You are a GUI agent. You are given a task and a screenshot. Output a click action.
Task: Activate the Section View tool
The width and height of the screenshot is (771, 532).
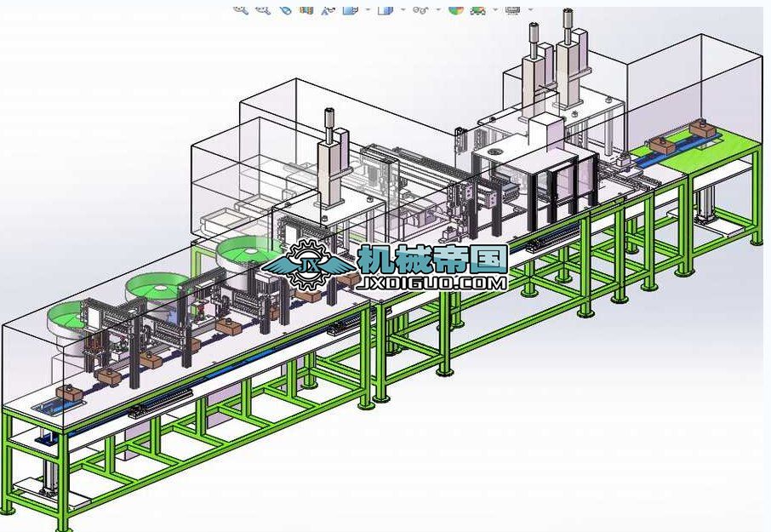click(x=306, y=9)
